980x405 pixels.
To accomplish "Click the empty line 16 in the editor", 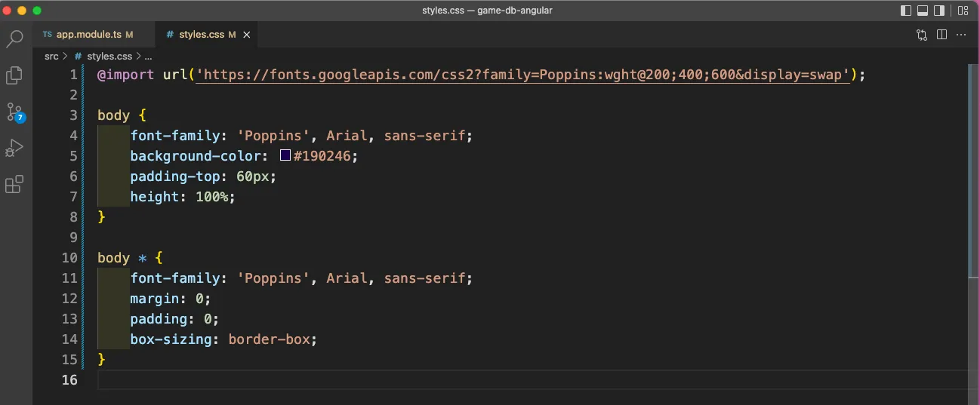I will point(532,380).
